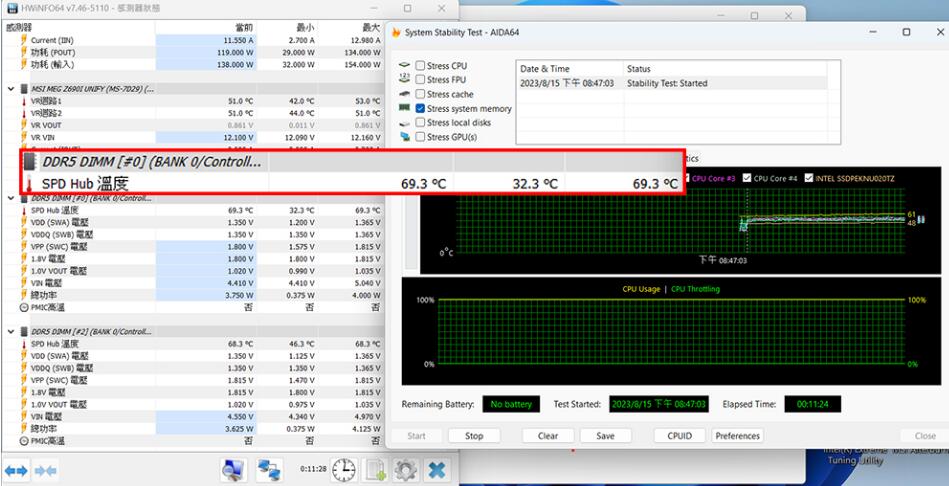949x486 pixels.
Task: Toggle the INTEL SSDPEKNU020TZ graph checkbox
Action: click(809, 178)
